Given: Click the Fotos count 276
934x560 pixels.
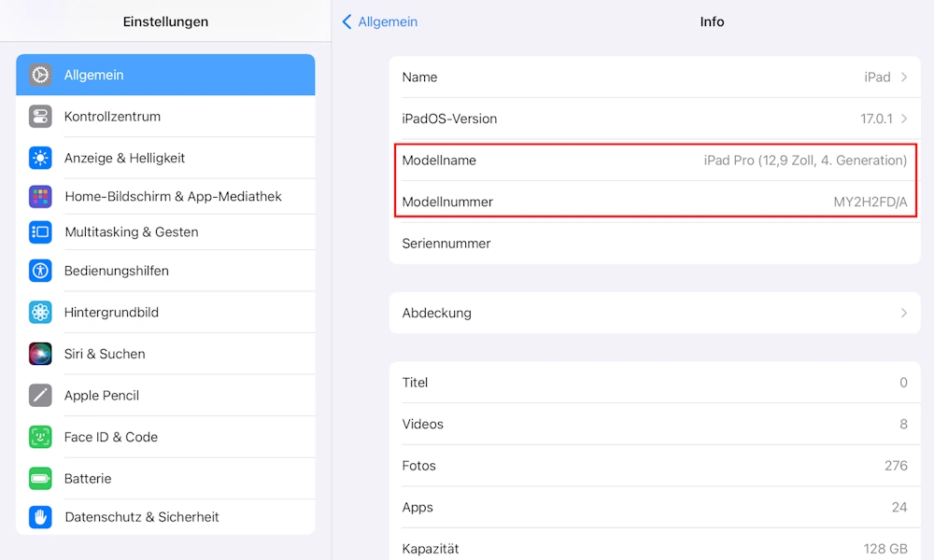Looking at the screenshot, I should pos(896,466).
